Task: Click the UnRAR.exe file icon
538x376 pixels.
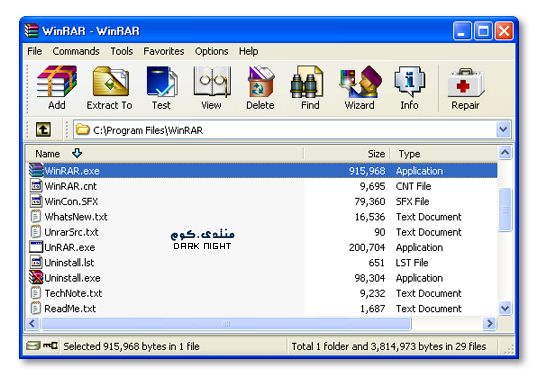Action: [36, 247]
